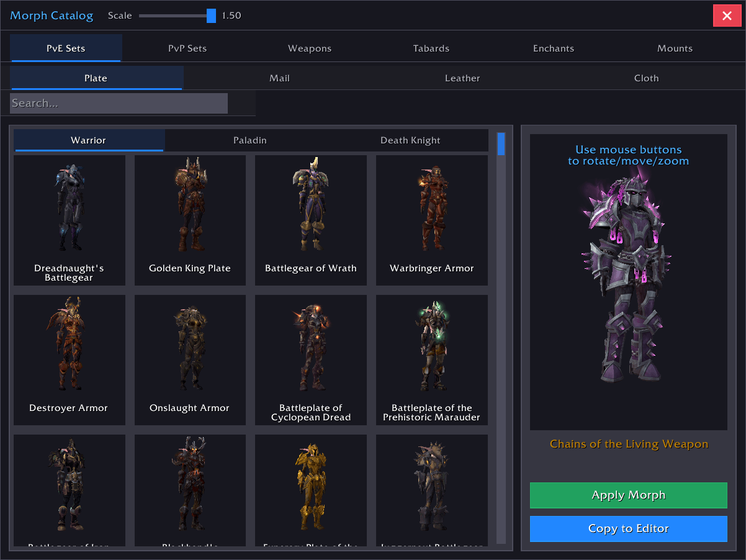Show Paladin class sets

click(x=250, y=140)
